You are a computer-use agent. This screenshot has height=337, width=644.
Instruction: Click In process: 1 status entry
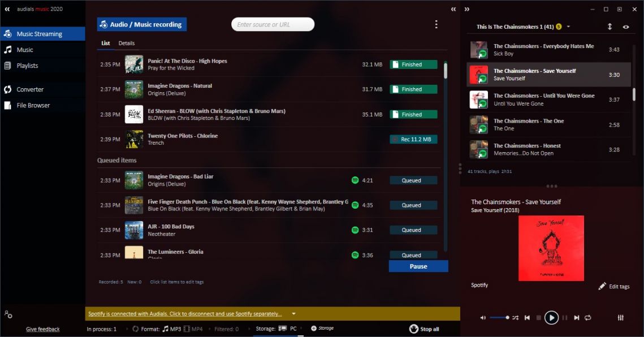coord(101,329)
